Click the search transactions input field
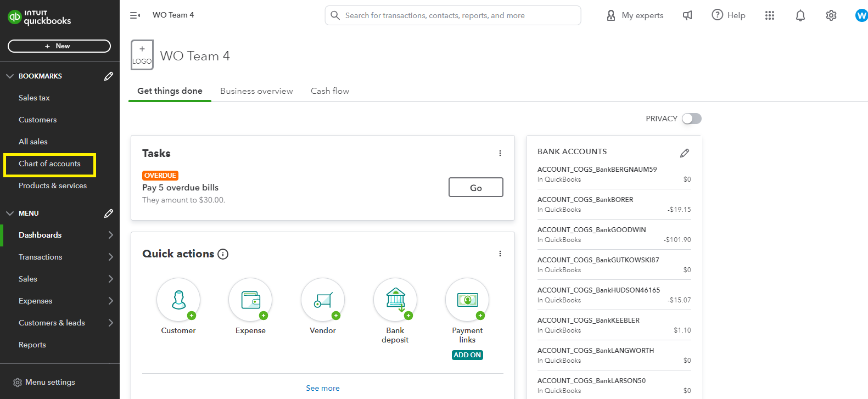Viewport: 868px width, 399px height. click(453, 15)
